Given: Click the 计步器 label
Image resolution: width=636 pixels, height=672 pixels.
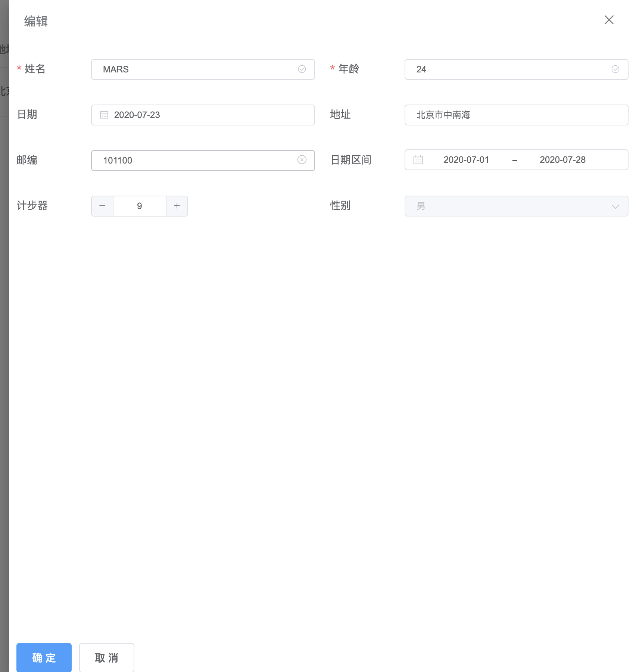Looking at the screenshot, I should coord(32,206).
